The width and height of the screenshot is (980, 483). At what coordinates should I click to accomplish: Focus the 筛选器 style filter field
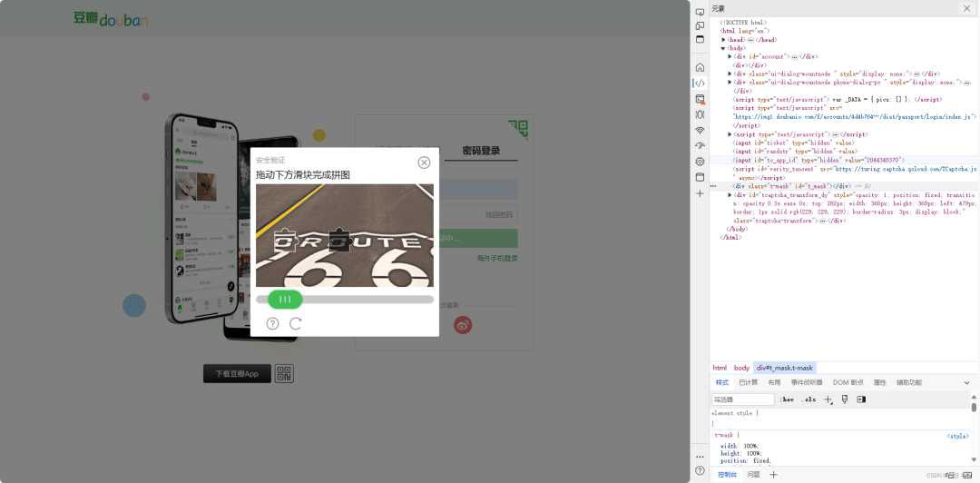point(743,399)
